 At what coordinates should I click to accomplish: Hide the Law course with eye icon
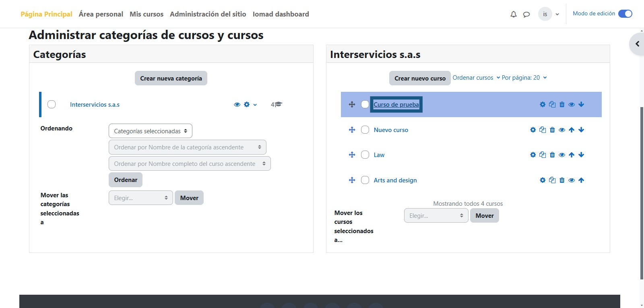tap(562, 155)
